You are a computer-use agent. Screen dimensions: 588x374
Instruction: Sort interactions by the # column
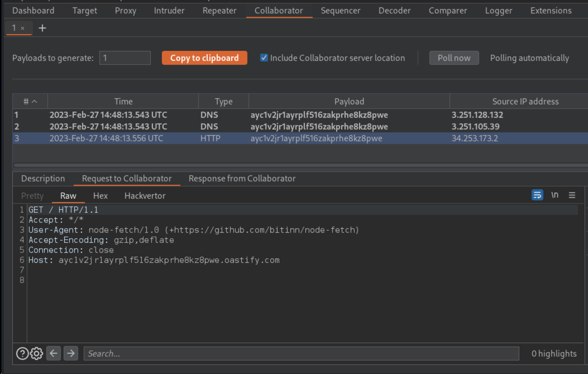pos(30,101)
